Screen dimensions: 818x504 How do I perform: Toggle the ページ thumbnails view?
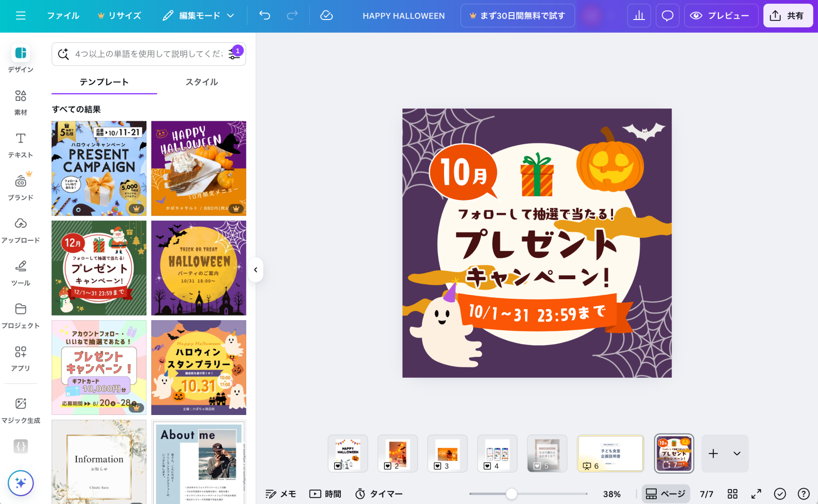pos(666,494)
